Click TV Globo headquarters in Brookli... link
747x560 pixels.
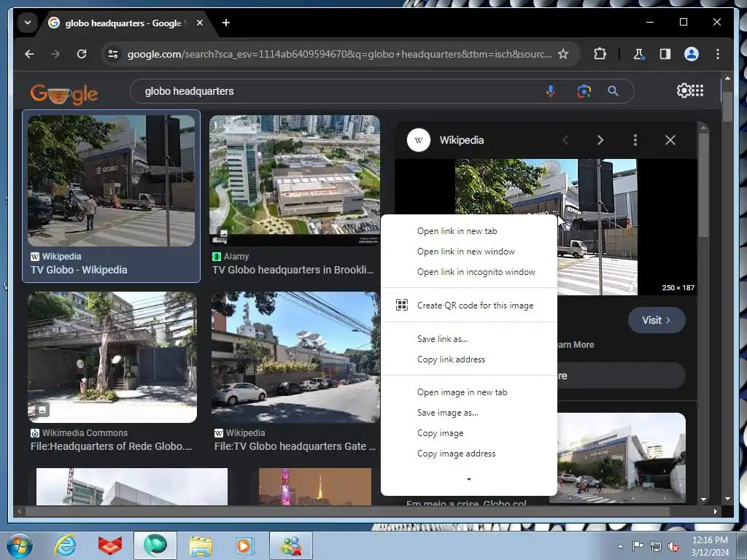pyautogui.click(x=293, y=270)
